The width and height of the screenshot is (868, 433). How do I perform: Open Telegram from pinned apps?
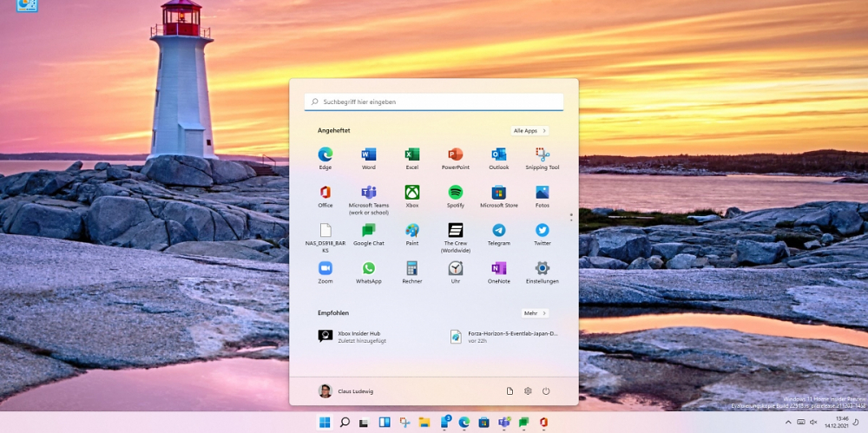click(499, 235)
